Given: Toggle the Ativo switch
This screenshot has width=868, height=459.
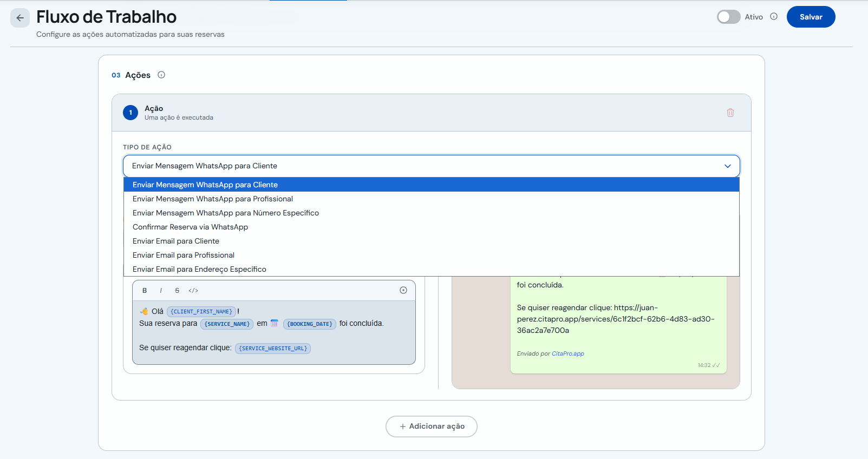Looking at the screenshot, I should (x=728, y=17).
